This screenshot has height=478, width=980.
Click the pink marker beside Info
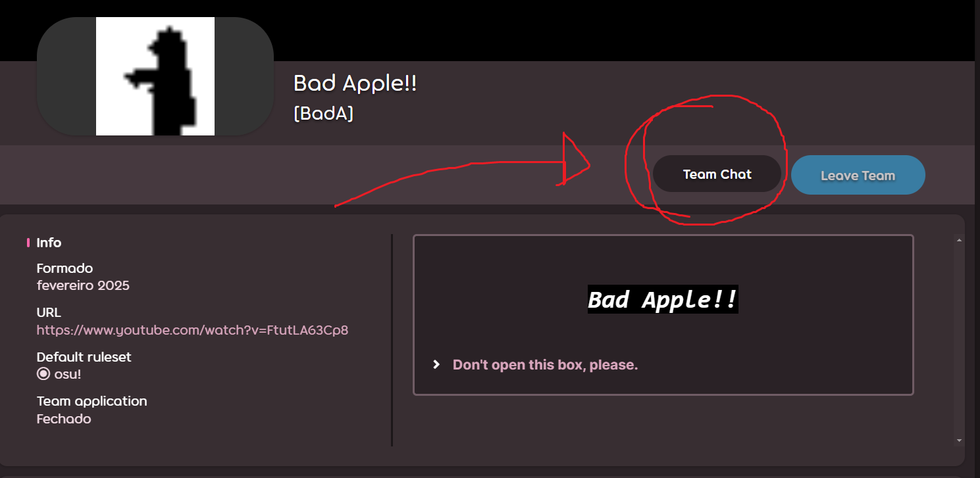[28, 243]
